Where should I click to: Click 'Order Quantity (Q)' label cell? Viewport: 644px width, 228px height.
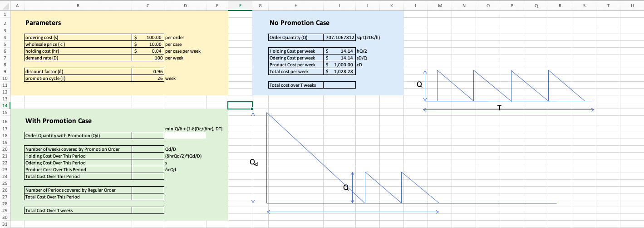pos(295,37)
